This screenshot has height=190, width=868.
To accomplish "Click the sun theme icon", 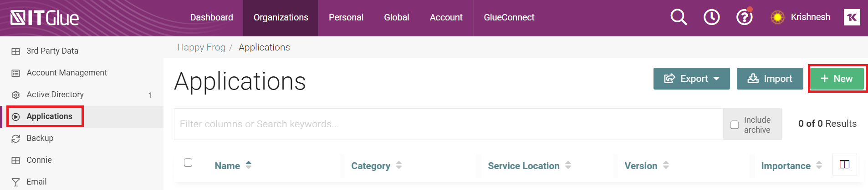I will [777, 18].
